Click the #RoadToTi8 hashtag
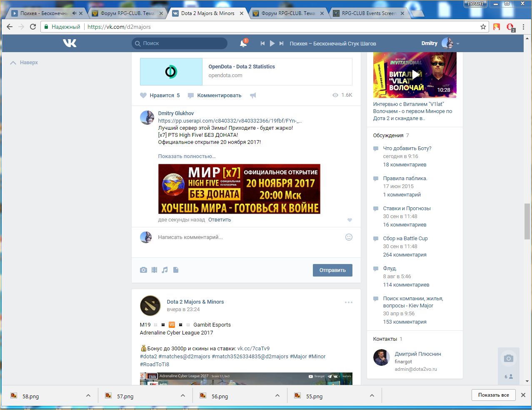This screenshot has height=410, width=532. coord(155,364)
